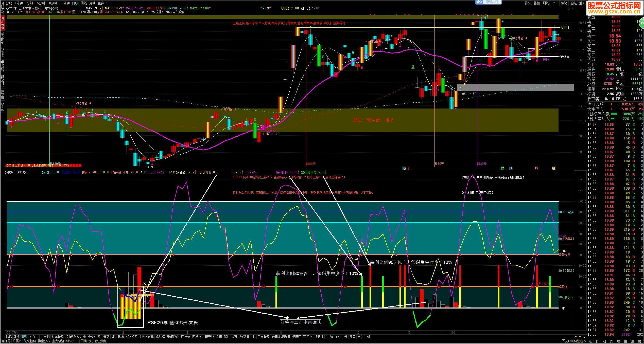Image resolution: width=644 pixels, height=344 pixels.
Task: Apply the 中线波段 indicator
Action: pos(89,337)
